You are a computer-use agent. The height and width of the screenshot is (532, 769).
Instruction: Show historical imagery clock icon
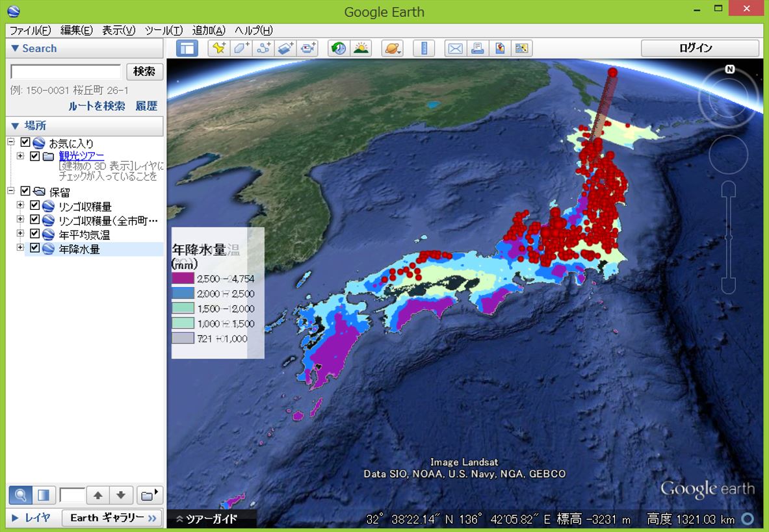pos(339,48)
